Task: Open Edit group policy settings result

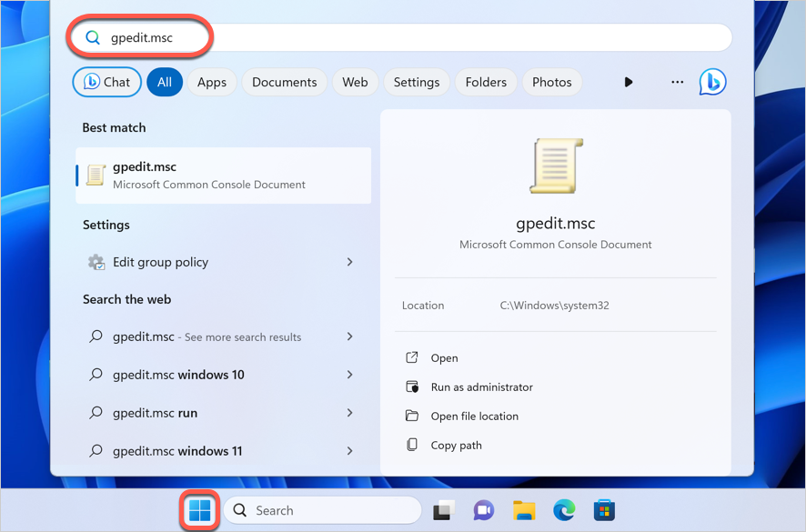Action: (223, 262)
